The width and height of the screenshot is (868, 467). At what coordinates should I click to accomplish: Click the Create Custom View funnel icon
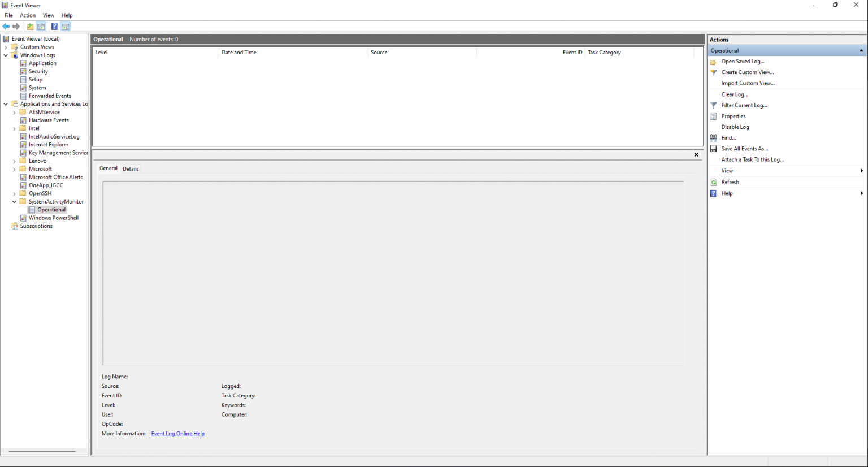pyautogui.click(x=714, y=72)
